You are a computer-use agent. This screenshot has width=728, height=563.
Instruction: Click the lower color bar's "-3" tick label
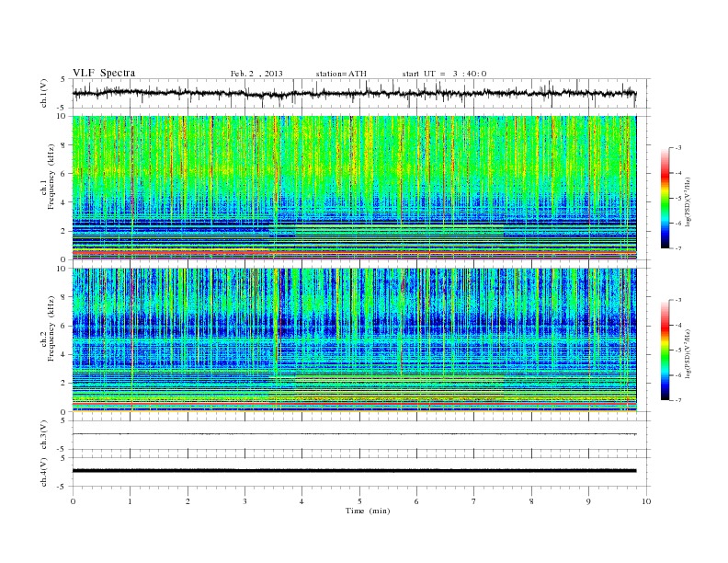[677, 300]
